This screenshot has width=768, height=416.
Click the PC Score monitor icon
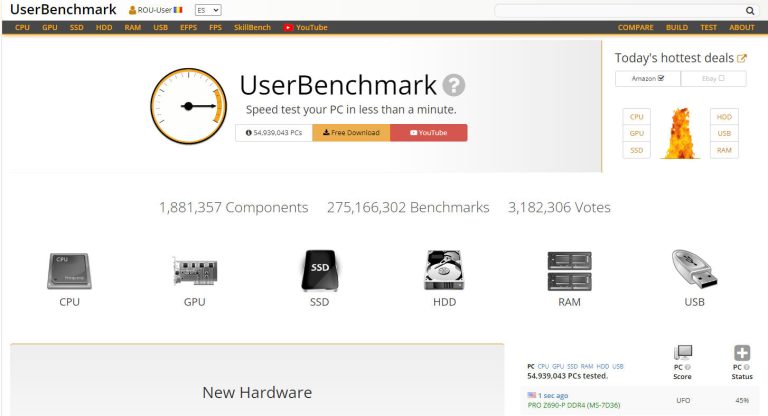pyautogui.click(x=683, y=352)
